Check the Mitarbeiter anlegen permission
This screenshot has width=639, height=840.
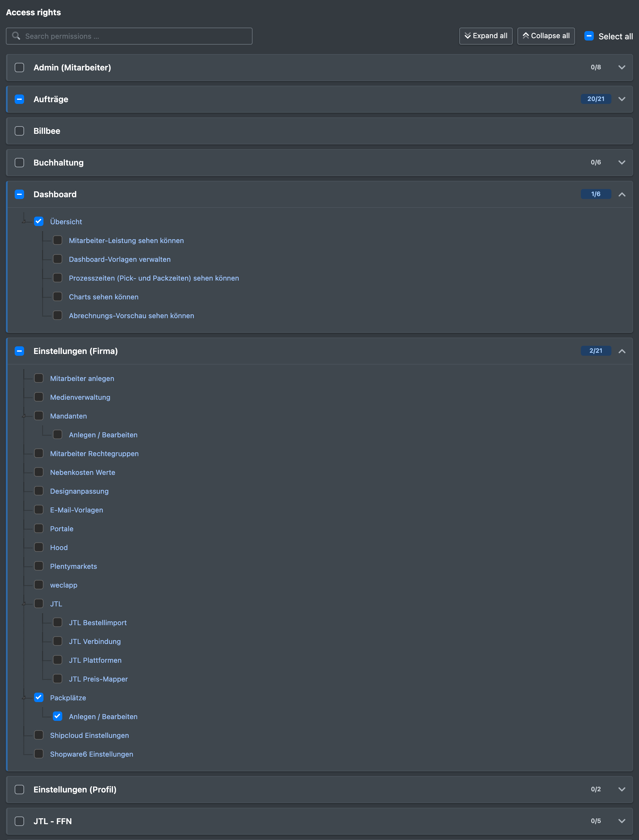tap(39, 378)
